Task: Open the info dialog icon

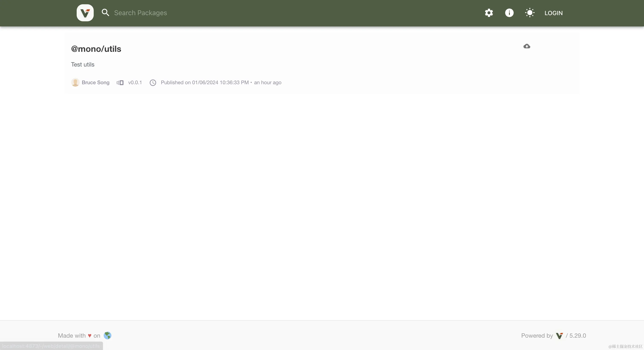Action: pyautogui.click(x=509, y=13)
